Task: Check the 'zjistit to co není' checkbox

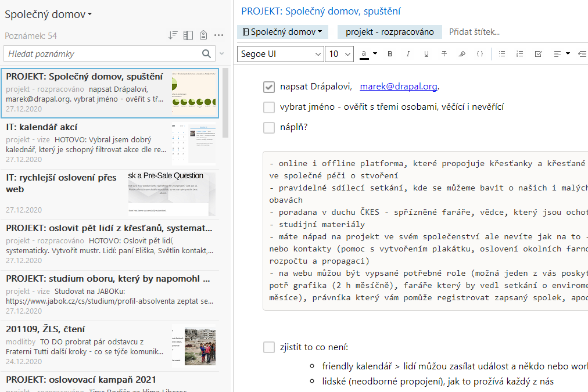Action: 269,347
